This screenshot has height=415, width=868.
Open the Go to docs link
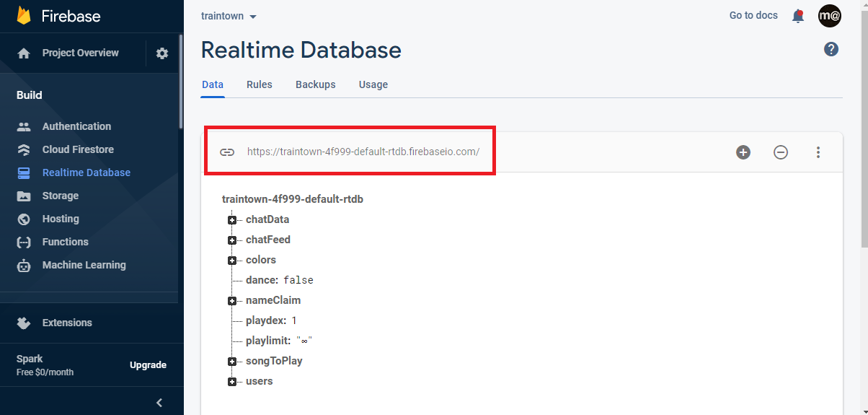pos(753,15)
